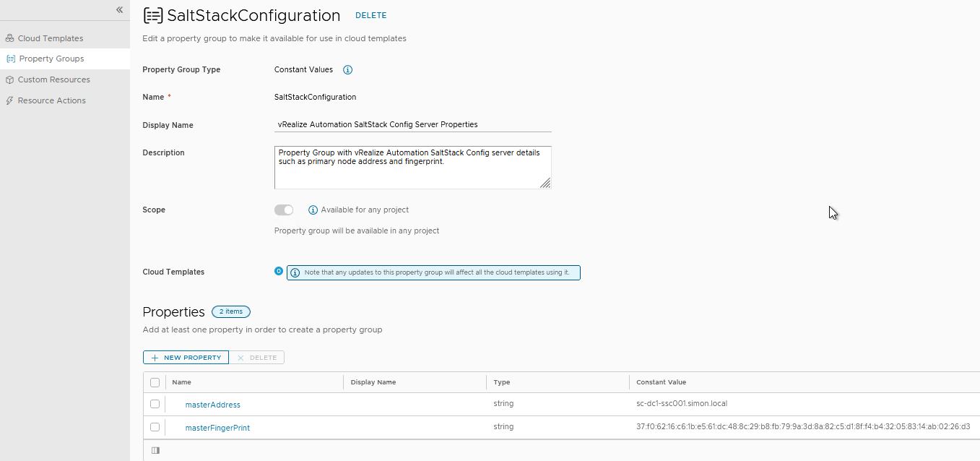Check the masterAddress row checkbox
Image resolution: width=980 pixels, height=461 pixels.
[x=155, y=404]
